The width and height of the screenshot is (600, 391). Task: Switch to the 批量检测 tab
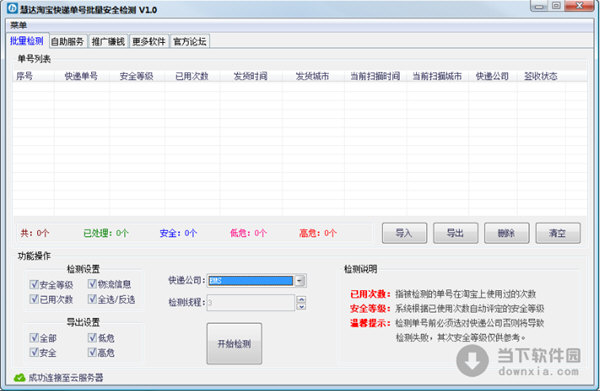tap(27, 41)
